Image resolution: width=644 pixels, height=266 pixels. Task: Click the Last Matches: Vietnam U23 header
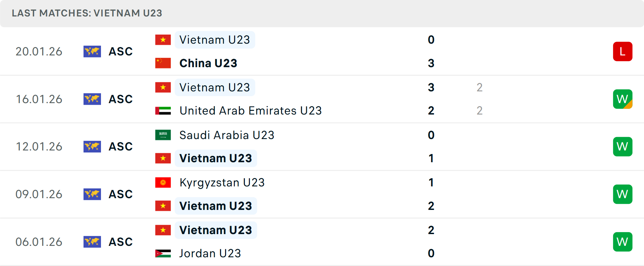(x=87, y=13)
